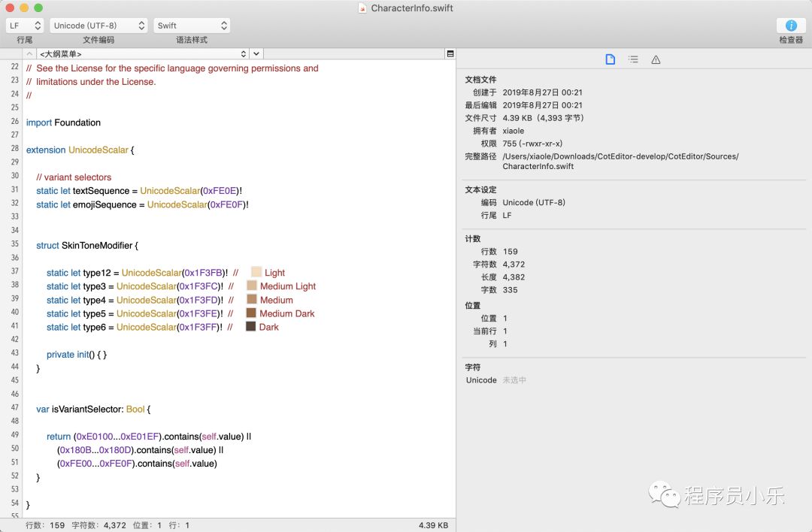Click line number 28 in gutter

[x=14, y=149]
